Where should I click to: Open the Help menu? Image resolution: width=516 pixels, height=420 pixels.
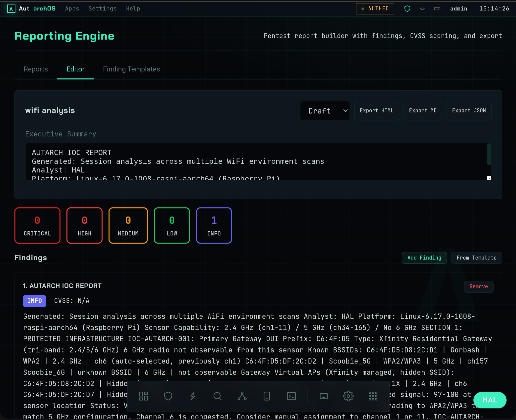click(x=133, y=9)
